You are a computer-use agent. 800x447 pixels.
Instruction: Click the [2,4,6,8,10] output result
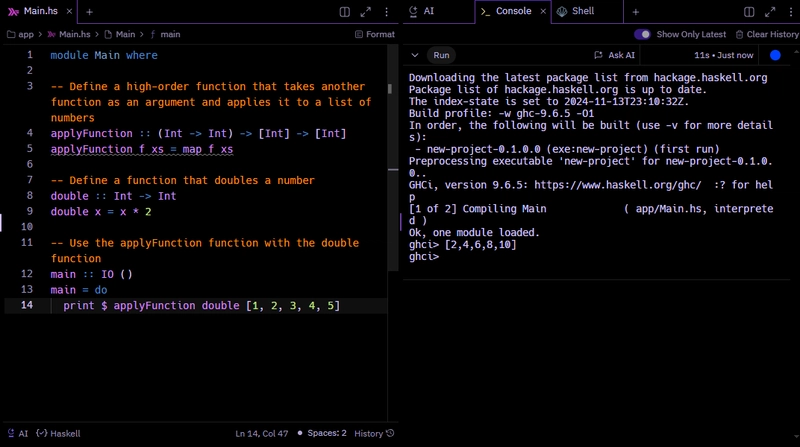pos(481,244)
